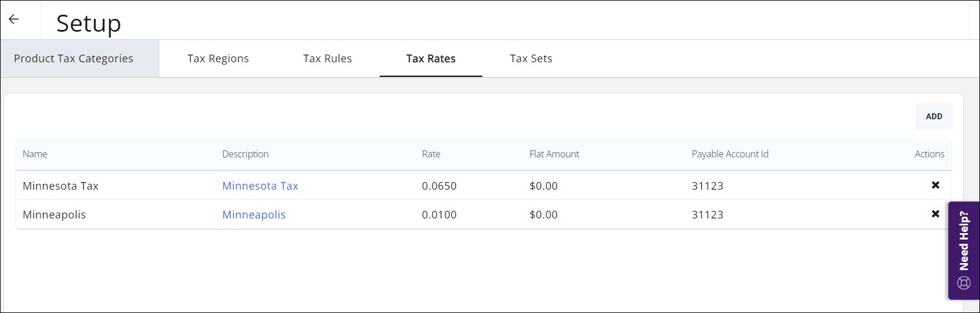Open the Tax Regions tab
Image resolution: width=980 pixels, height=313 pixels.
tap(218, 59)
